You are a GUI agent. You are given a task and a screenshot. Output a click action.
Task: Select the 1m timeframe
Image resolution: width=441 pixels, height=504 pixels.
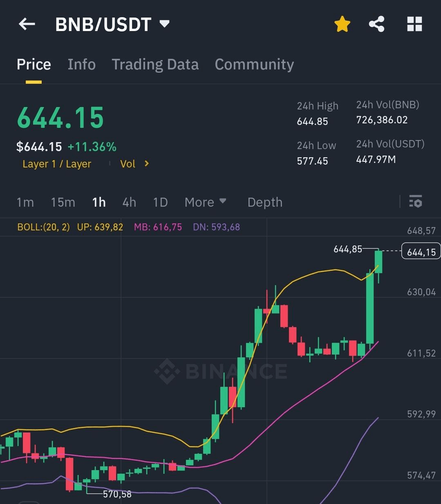25,202
